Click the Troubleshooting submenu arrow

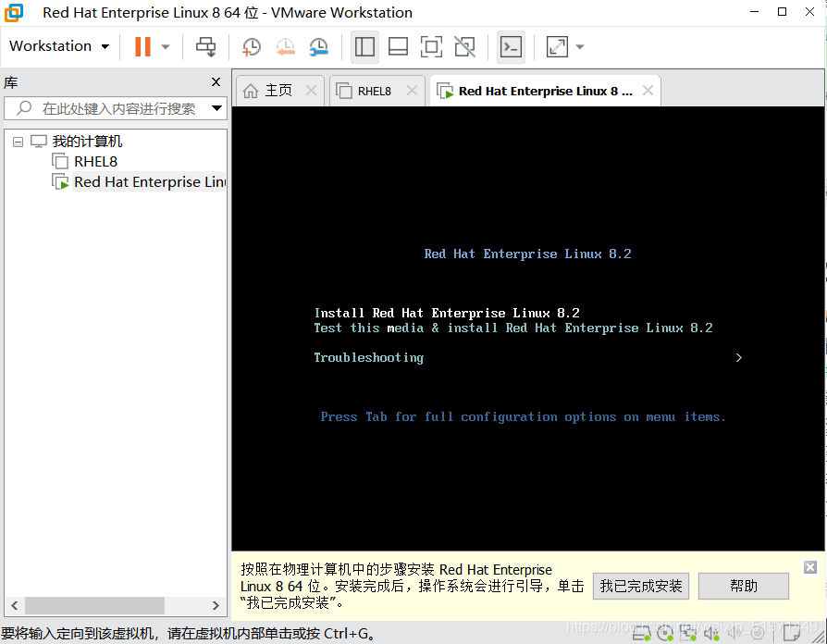point(738,357)
